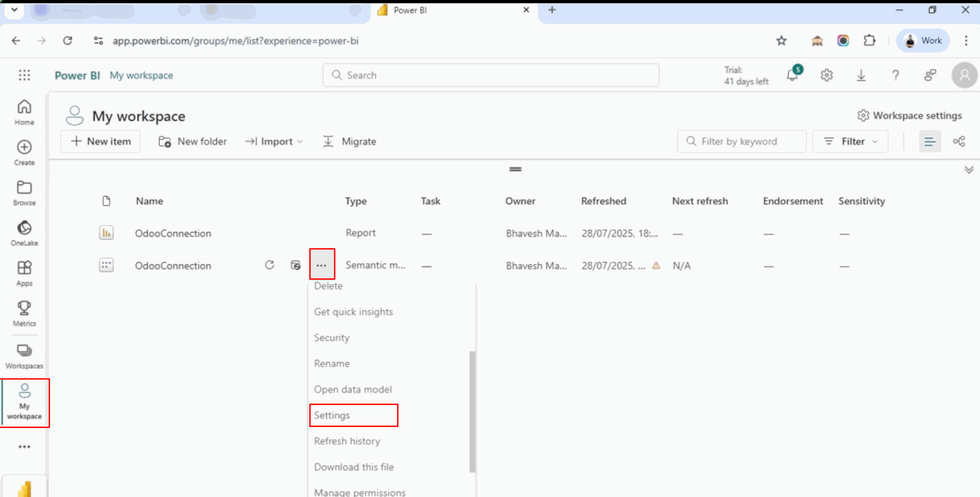Open Workspace settings
980x497 pixels.
(910, 115)
